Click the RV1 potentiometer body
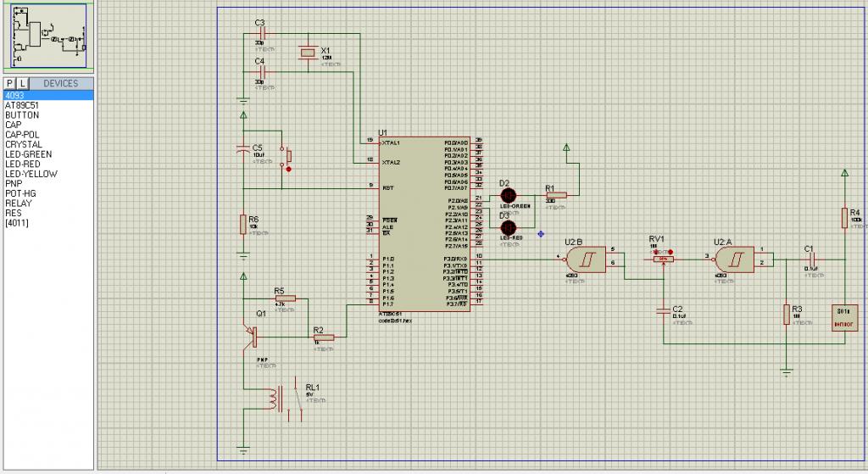The height and width of the screenshot is (474, 868). [663, 259]
